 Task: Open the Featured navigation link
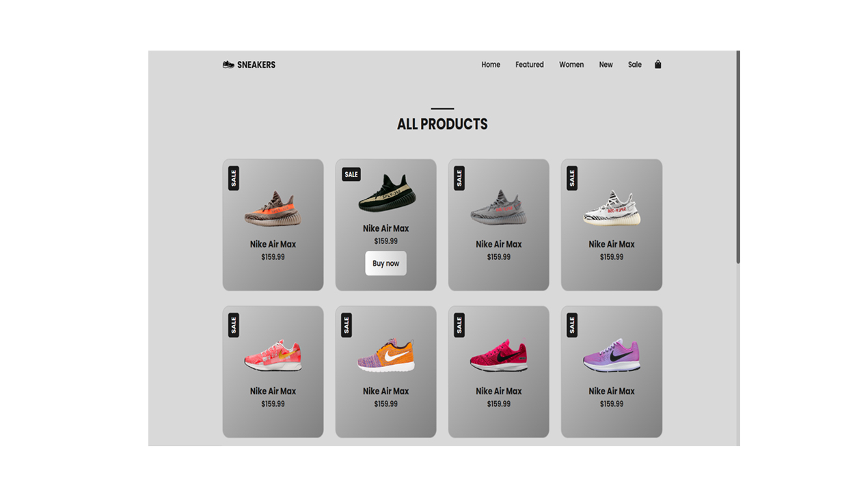530,65
